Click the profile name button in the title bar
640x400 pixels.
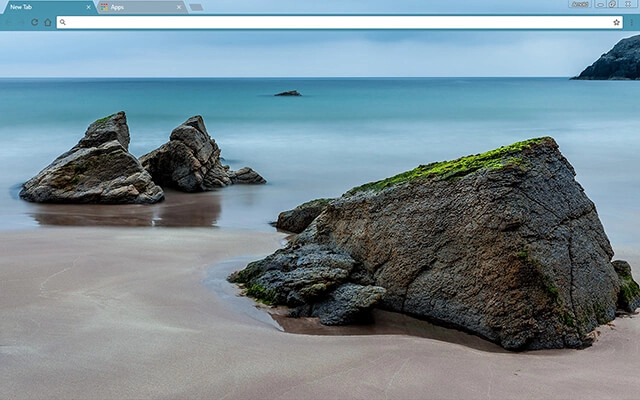tap(580, 4)
